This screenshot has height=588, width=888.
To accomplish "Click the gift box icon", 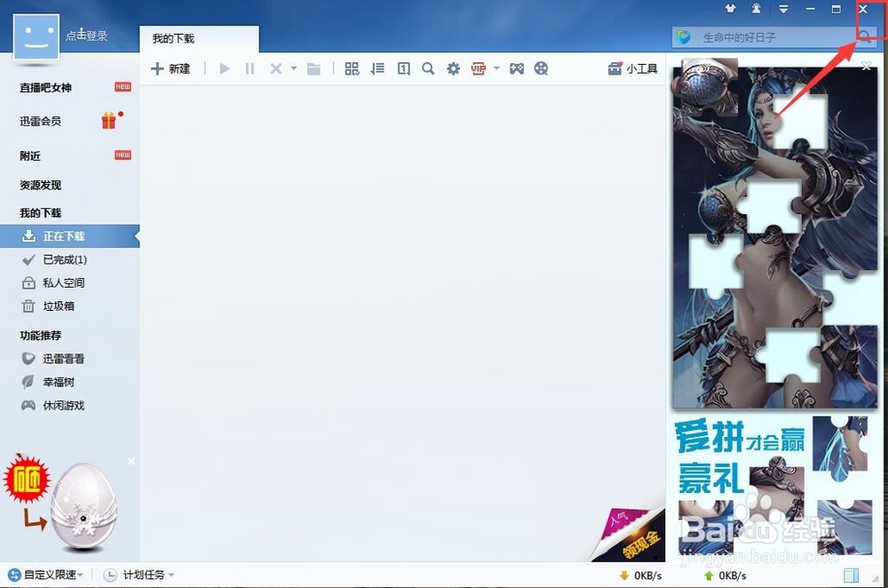I will 110,120.
